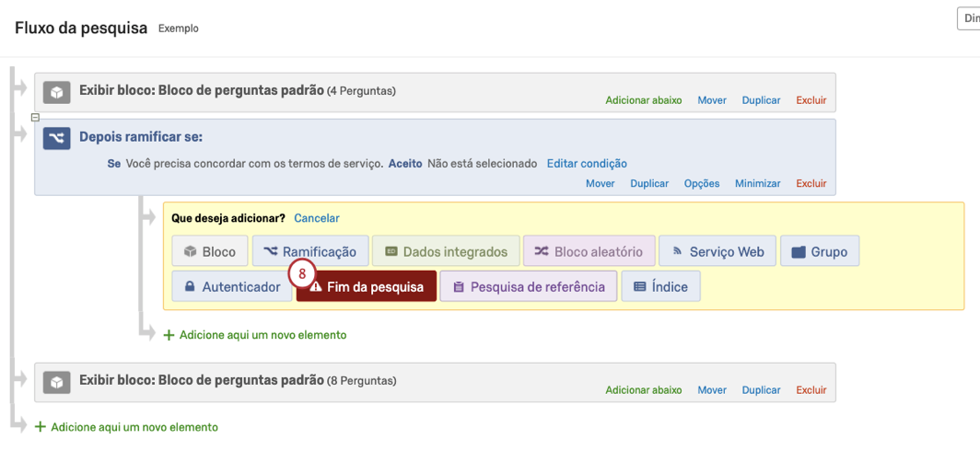
Task: Add a Grupo element
Action: (x=820, y=252)
